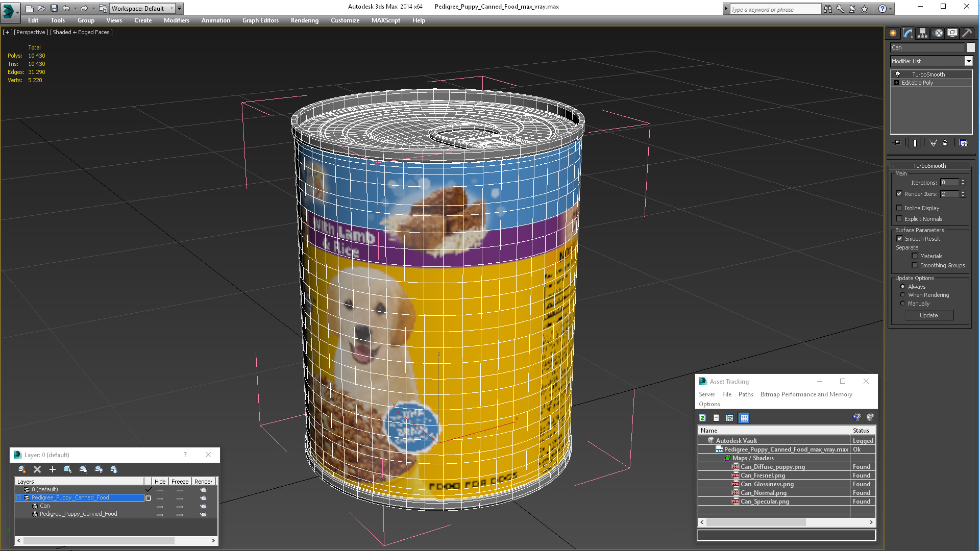
Task: Click Refresh icon in Asset Tracking
Action: click(x=703, y=418)
